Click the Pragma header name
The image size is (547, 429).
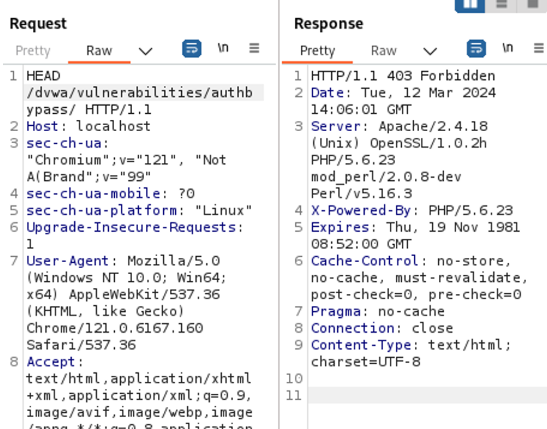pyautogui.click(x=335, y=311)
